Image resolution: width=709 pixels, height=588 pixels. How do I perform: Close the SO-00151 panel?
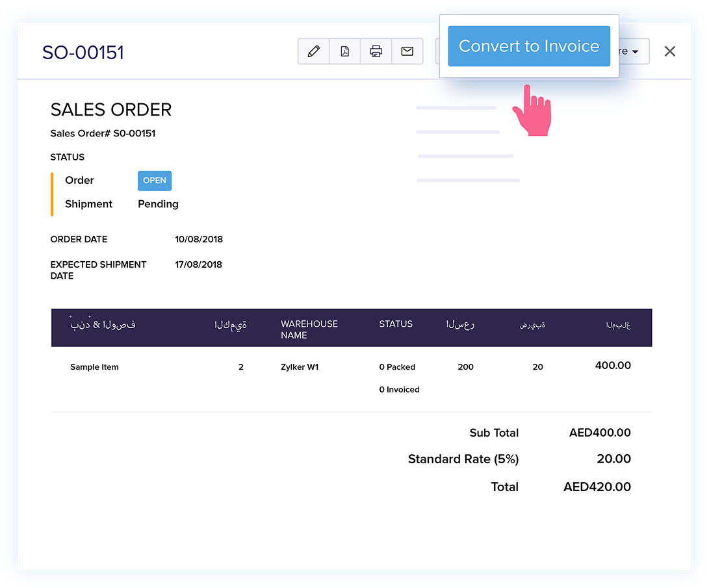click(670, 51)
